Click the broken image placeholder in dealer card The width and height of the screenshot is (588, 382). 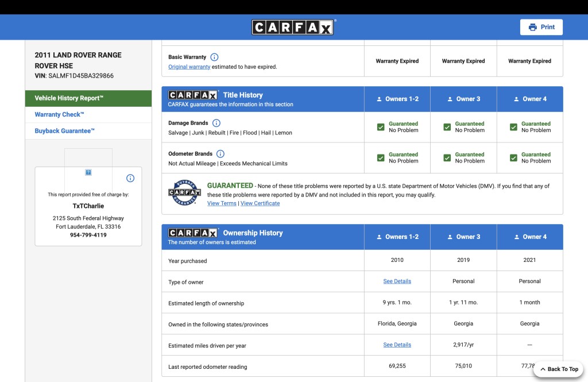click(88, 172)
